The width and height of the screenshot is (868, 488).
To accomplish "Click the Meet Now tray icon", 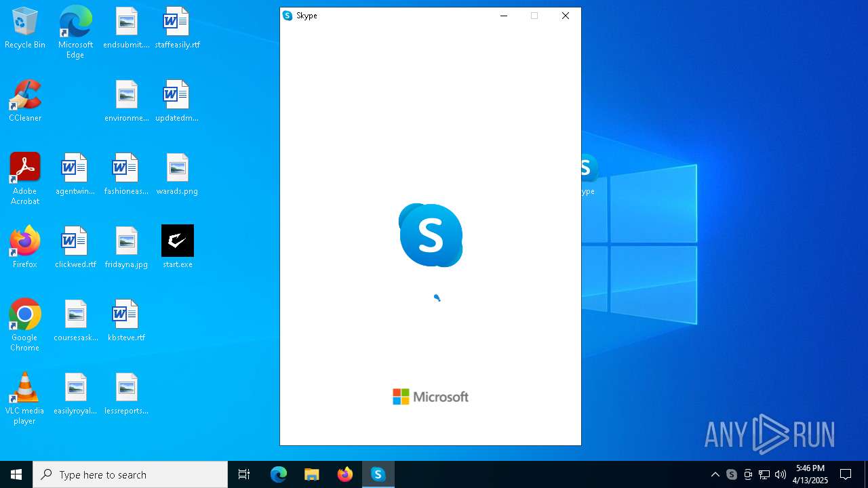I will point(748,474).
